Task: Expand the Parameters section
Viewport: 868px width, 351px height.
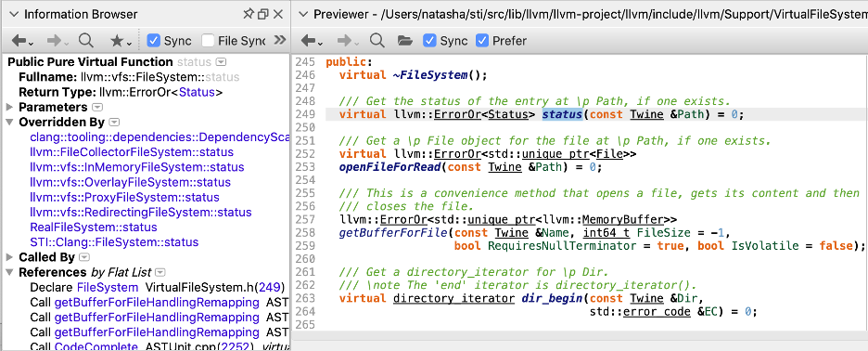Action: 10,107
